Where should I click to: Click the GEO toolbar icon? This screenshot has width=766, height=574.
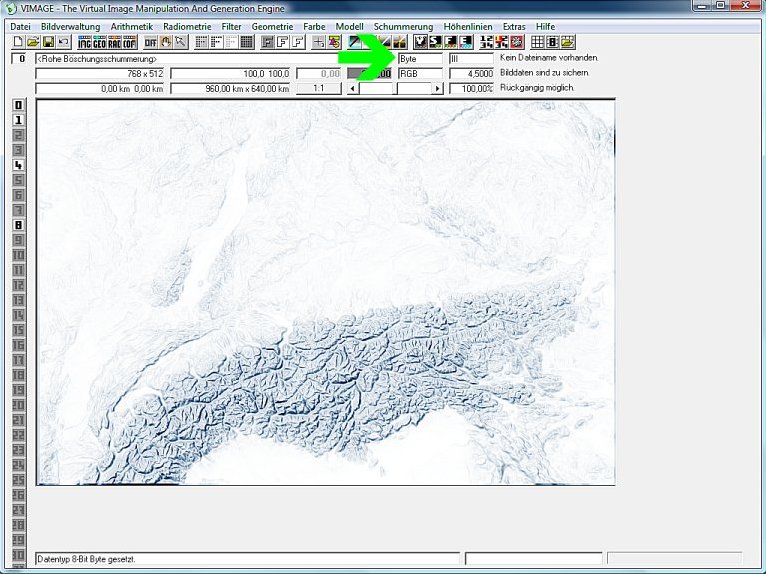tap(100, 42)
